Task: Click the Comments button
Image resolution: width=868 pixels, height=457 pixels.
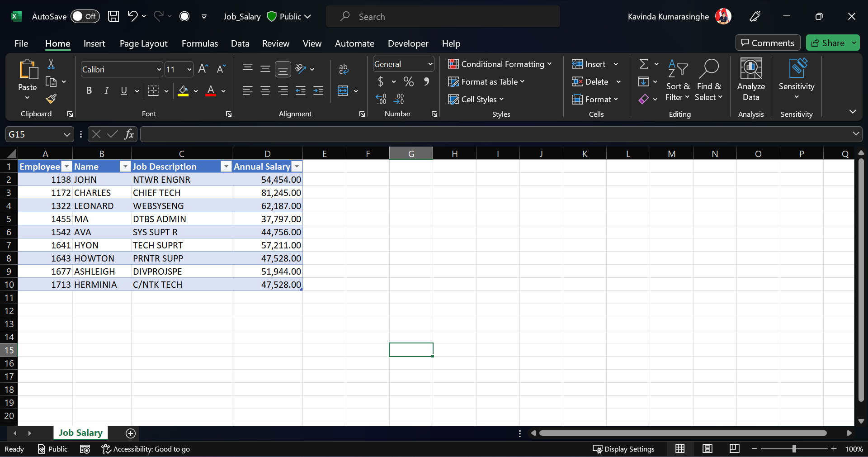Action: pyautogui.click(x=768, y=43)
